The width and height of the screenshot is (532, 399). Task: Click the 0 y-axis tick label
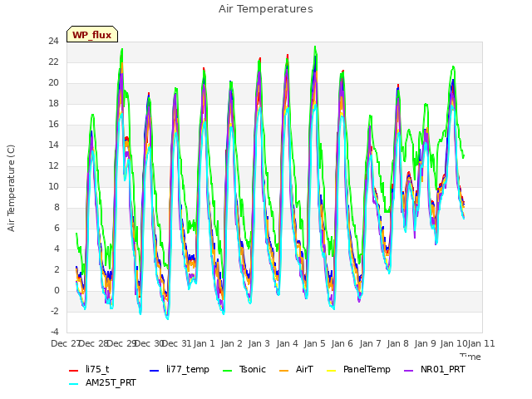(x=57, y=290)
